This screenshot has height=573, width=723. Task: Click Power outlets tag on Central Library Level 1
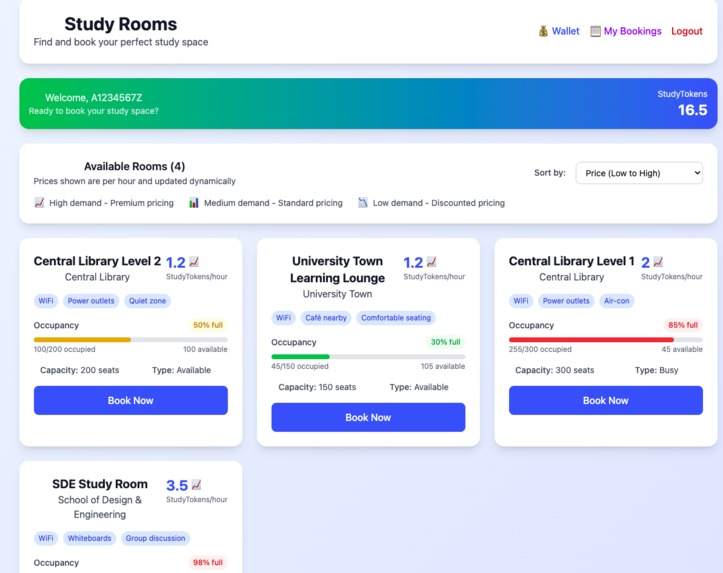[566, 301]
